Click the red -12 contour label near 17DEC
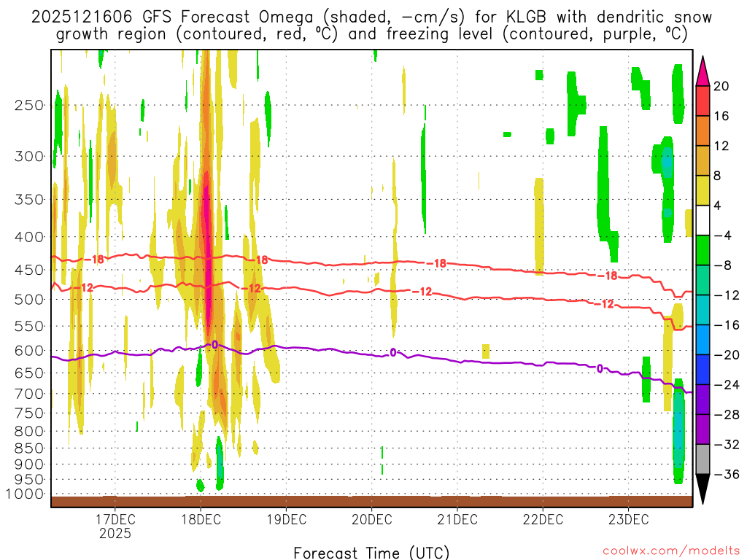Viewport: 747px width, 560px height. click(x=85, y=287)
